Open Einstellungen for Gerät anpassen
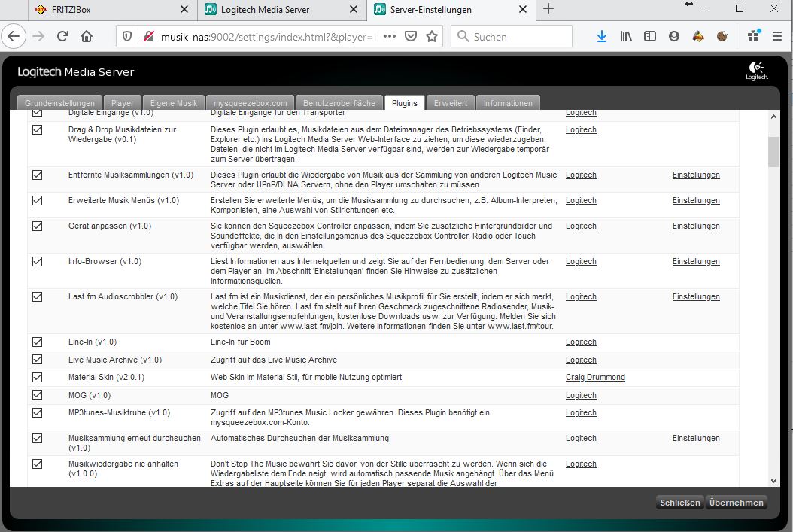The image size is (793, 532). pyautogui.click(x=696, y=226)
